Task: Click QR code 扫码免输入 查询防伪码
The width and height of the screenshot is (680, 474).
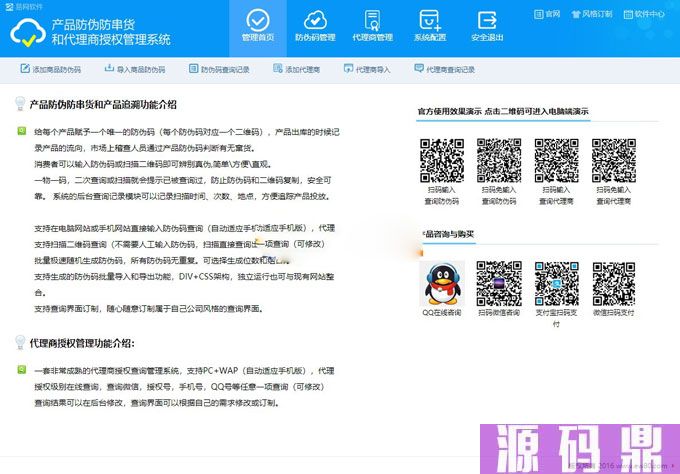Action: [499, 160]
